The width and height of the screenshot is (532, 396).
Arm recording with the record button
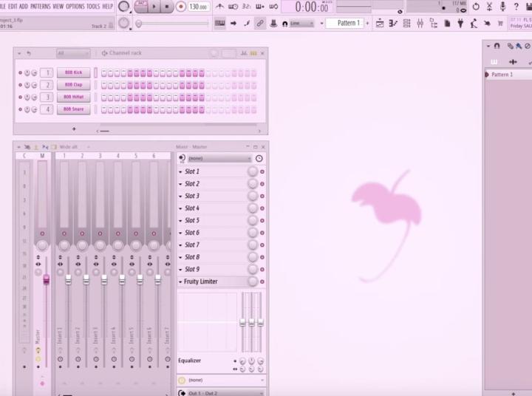(181, 7)
